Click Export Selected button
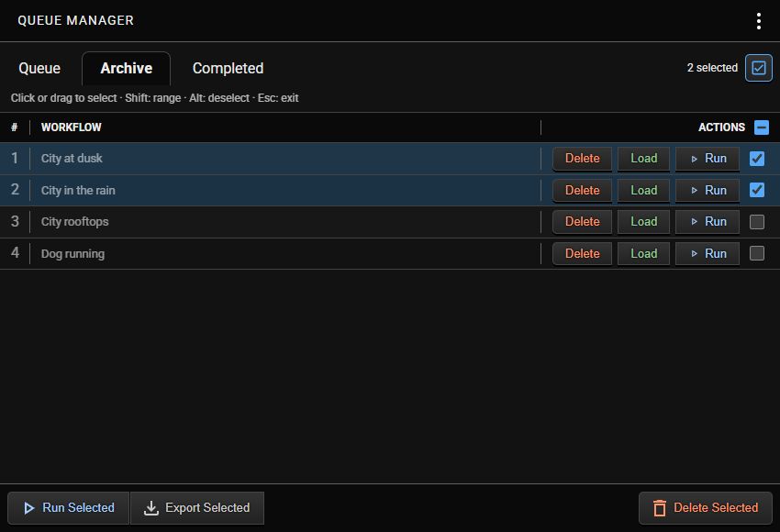 tap(197, 507)
